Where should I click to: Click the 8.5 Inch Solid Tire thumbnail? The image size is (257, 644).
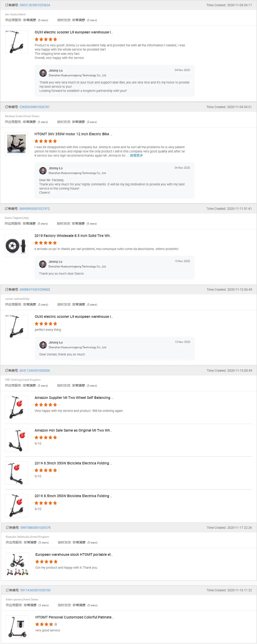coord(16,246)
